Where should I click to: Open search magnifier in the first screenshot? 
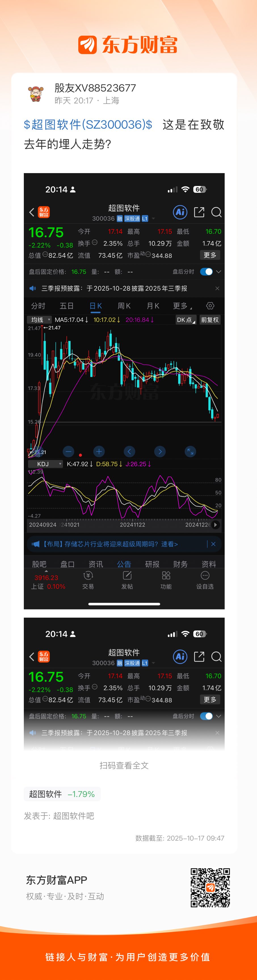tap(216, 212)
